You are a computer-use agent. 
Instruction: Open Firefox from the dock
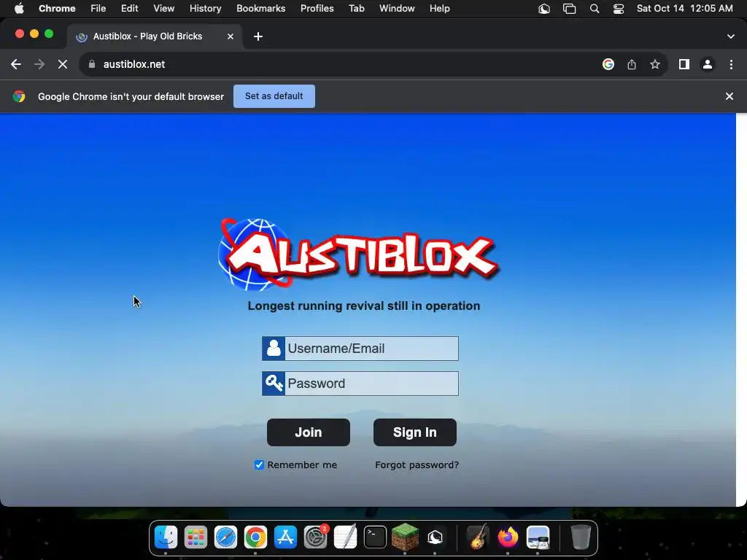(x=508, y=537)
